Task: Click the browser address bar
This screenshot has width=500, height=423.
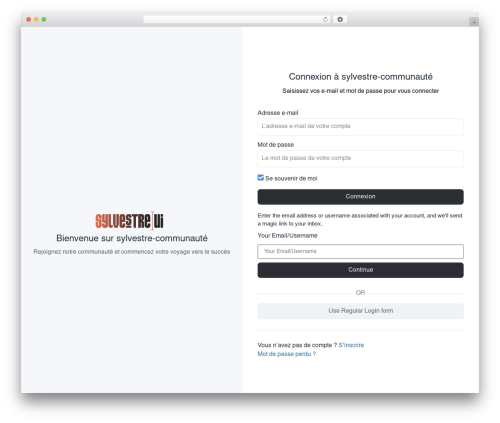Action: [x=236, y=19]
